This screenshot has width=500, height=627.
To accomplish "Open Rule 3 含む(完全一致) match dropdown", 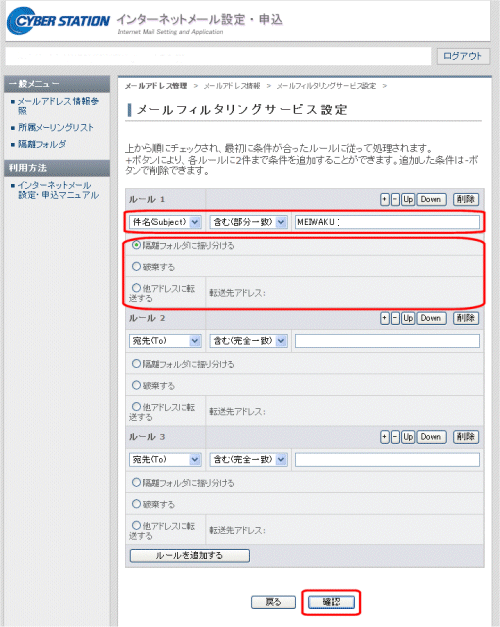I will [248, 459].
